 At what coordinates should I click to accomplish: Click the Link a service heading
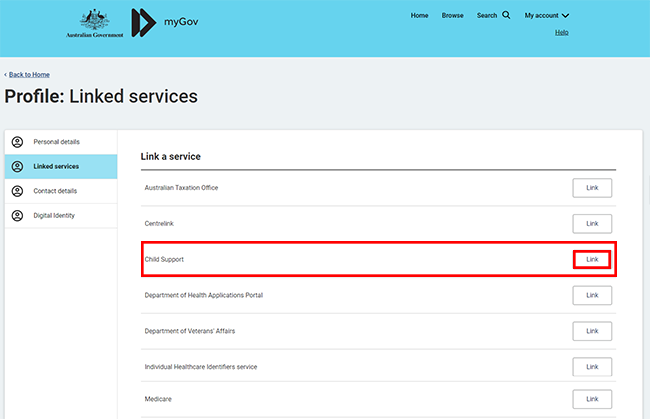pos(170,157)
